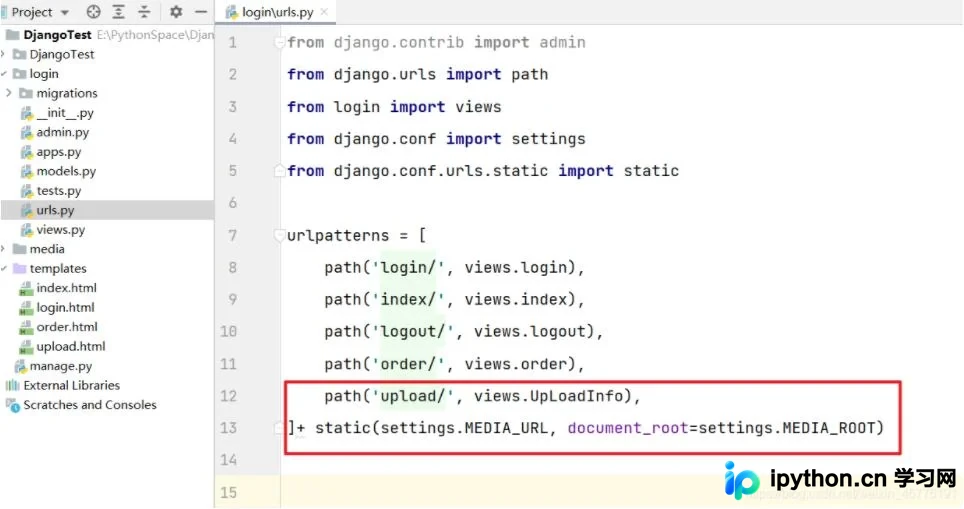
Task: Open Project panel settings gear
Action: click(176, 12)
